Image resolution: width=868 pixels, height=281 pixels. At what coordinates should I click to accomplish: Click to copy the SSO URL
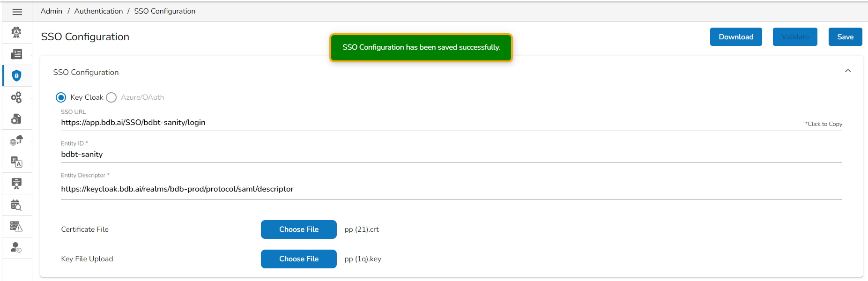tap(823, 124)
